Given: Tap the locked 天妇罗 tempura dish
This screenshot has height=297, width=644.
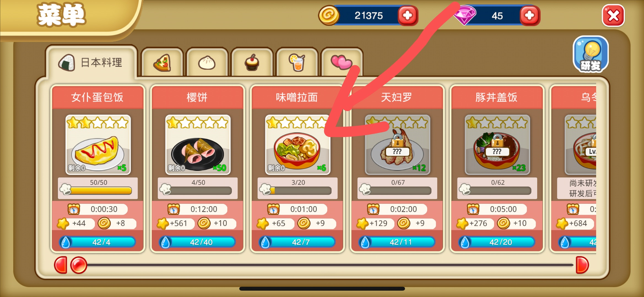Looking at the screenshot, I should click(x=397, y=145).
